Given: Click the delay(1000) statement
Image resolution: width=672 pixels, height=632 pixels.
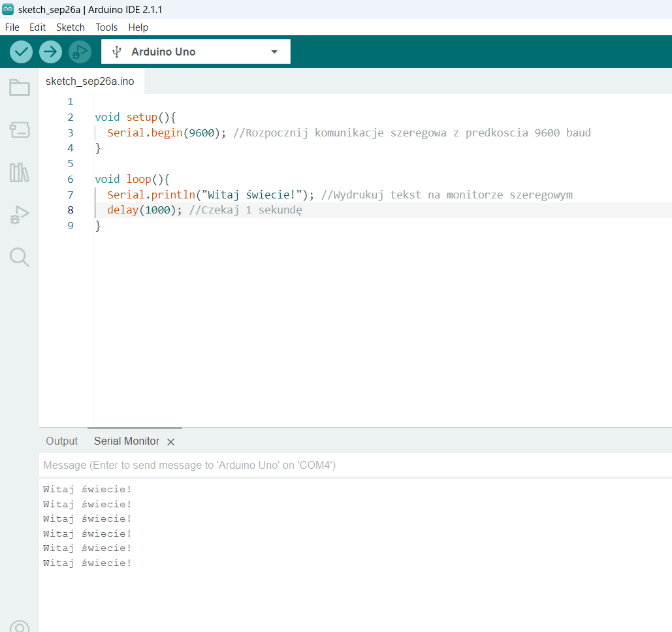Looking at the screenshot, I should click(144, 210).
